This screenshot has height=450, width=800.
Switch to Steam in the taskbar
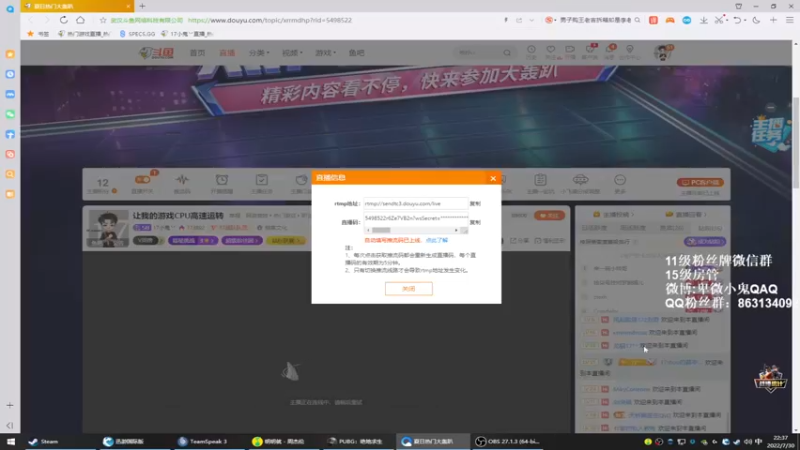click(44, 441)
